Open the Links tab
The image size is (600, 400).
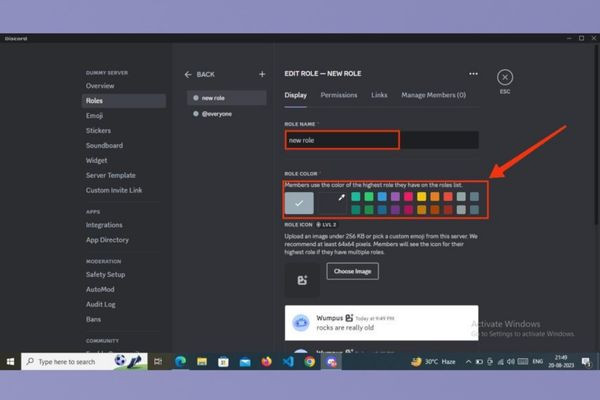coord(379,95)
